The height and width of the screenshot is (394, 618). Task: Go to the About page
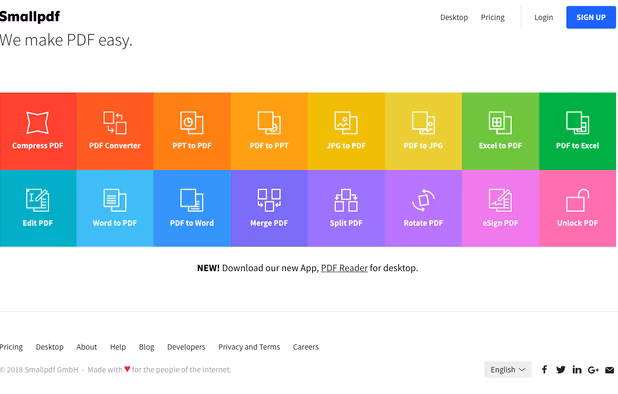pyautogui.click(x=86, y=347)
